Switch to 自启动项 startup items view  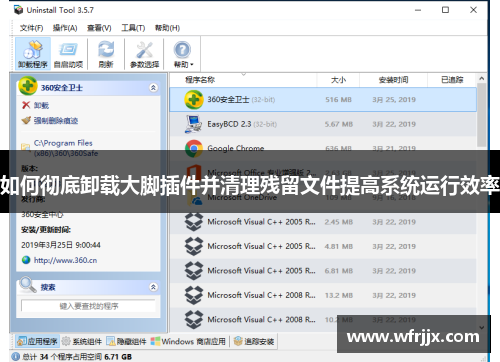point(68,54)
